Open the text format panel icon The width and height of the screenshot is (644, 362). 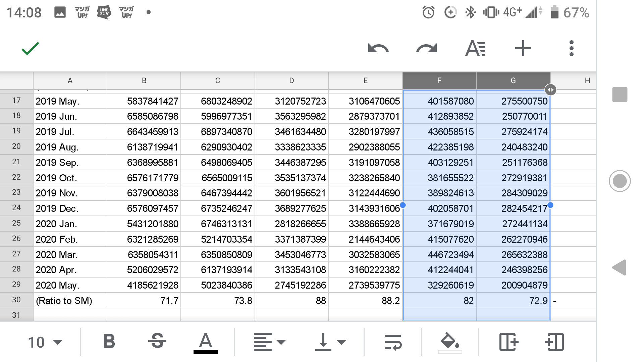click(x=475, y=49)
